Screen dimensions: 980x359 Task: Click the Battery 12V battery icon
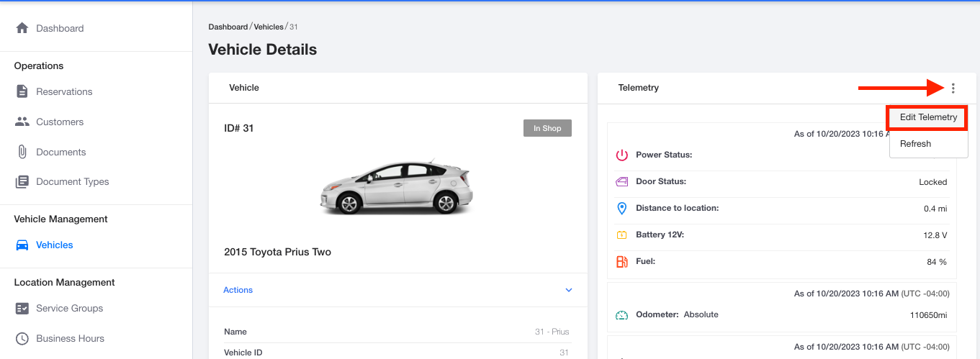coord(622,235)
